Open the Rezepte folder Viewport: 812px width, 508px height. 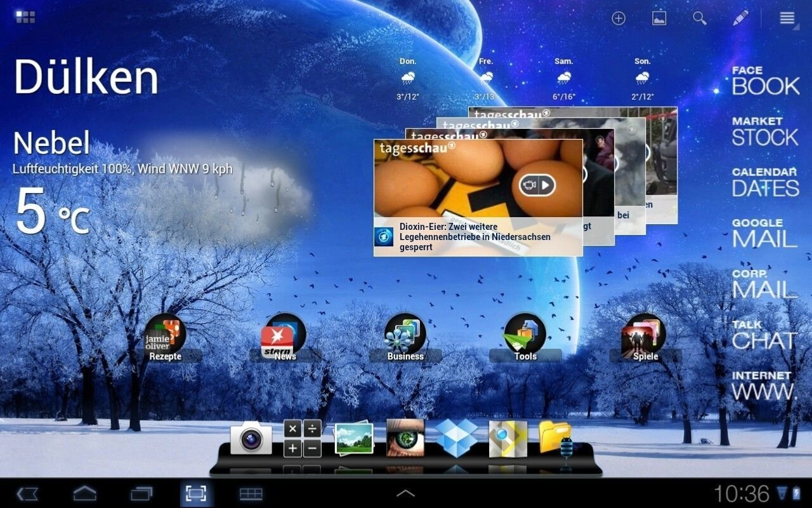pos(165,337)
